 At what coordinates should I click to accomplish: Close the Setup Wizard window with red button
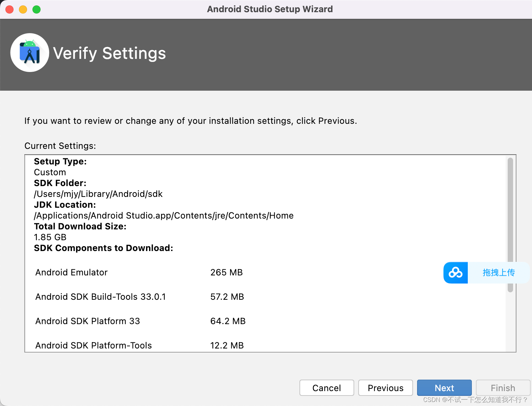click(9, 9)
